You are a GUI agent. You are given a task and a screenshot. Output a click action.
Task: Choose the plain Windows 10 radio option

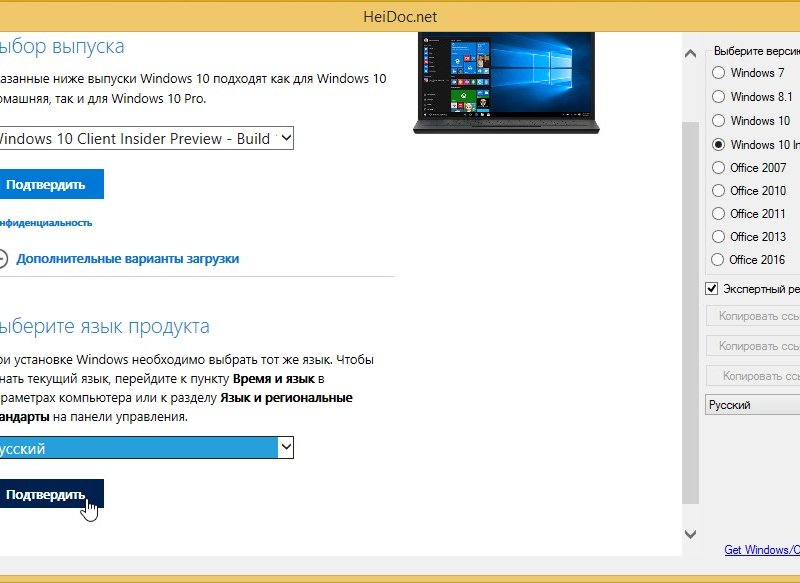click(x=718, y=120)
